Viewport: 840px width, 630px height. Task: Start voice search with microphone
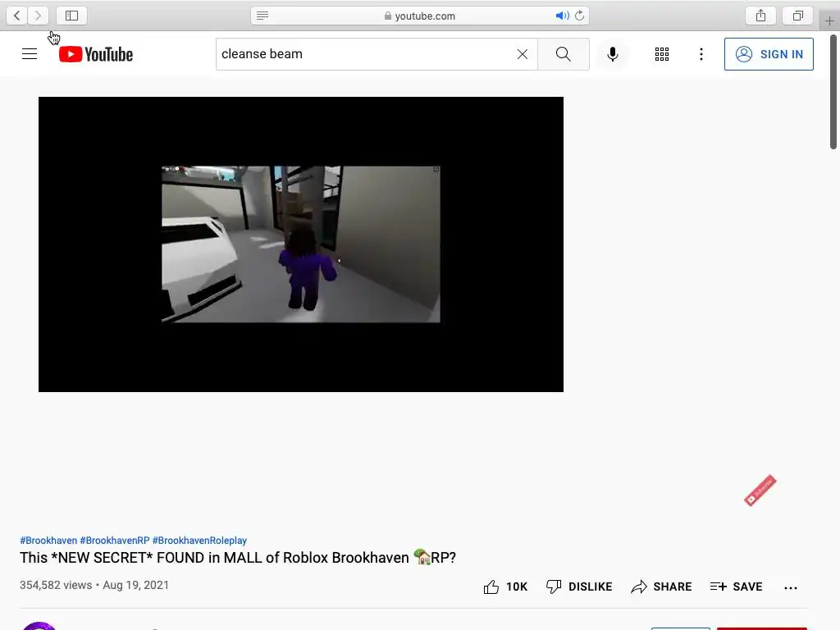pyautogui.click(x=612, y=54)
